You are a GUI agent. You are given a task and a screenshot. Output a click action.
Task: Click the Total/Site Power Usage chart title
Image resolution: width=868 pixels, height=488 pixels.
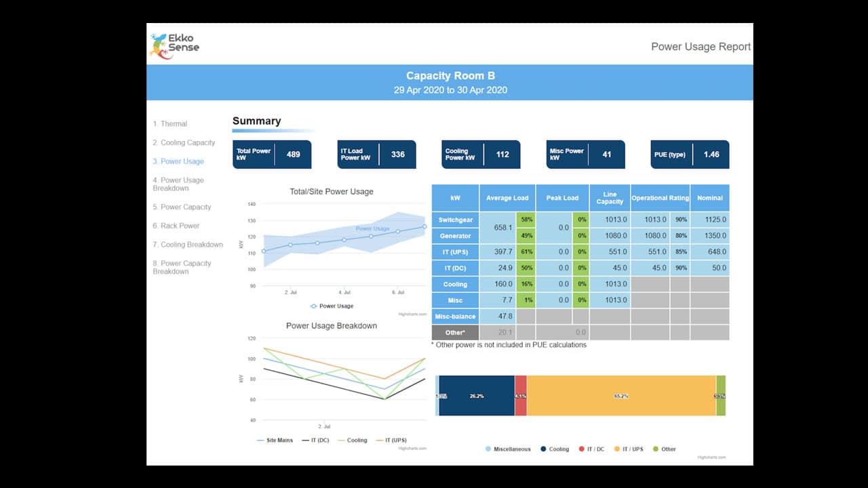pos(332,192)
